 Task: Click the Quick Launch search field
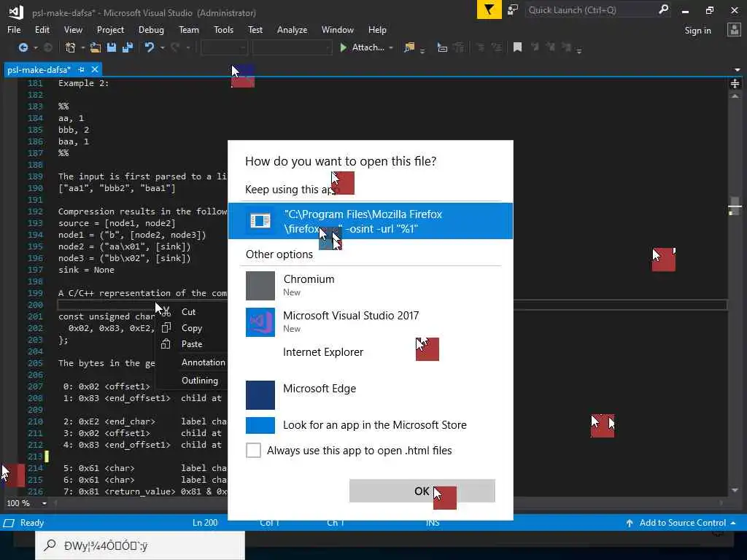(x=591, y=9)
